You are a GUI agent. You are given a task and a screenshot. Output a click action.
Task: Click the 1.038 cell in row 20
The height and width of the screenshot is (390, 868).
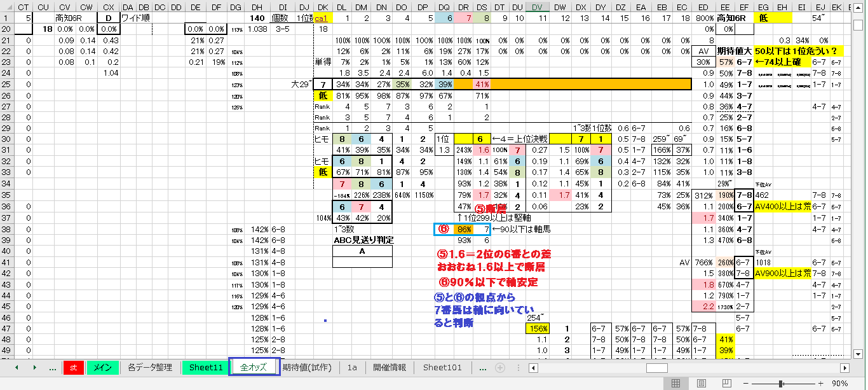tap(257, 29)
